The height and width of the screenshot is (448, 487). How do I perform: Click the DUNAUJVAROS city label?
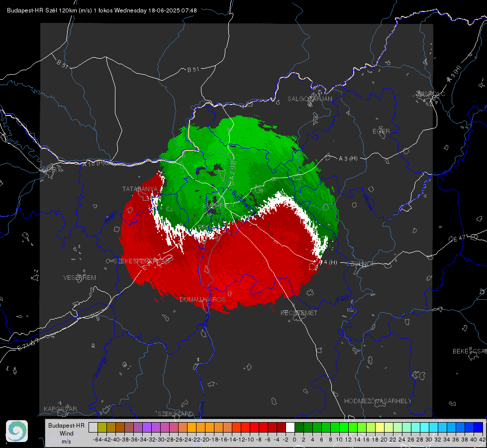202,299
